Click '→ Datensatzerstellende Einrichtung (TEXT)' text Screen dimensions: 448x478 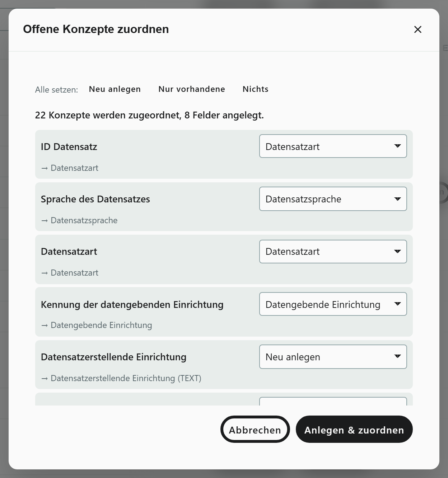click(x=121, y=378)
